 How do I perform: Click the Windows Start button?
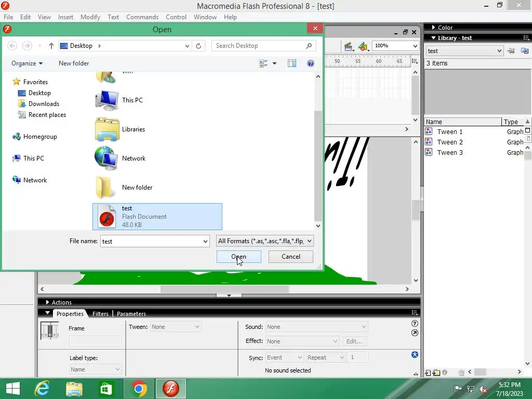click(x=13, y=388)
